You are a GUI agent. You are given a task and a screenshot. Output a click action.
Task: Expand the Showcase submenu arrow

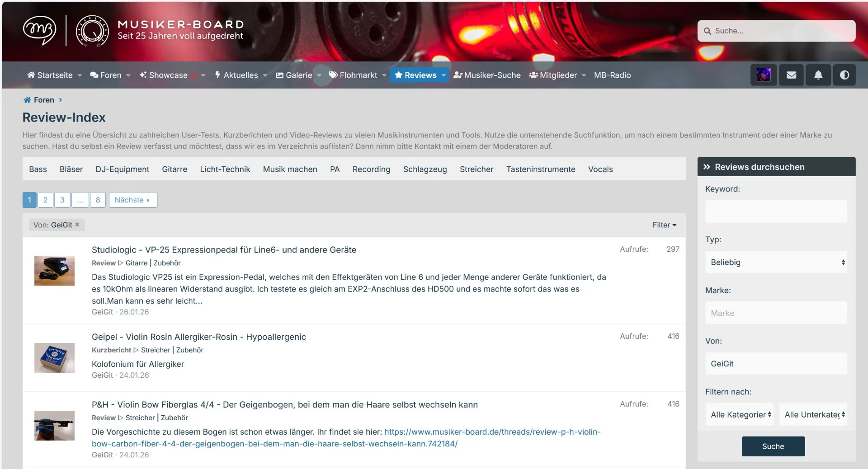coord(203,75)
